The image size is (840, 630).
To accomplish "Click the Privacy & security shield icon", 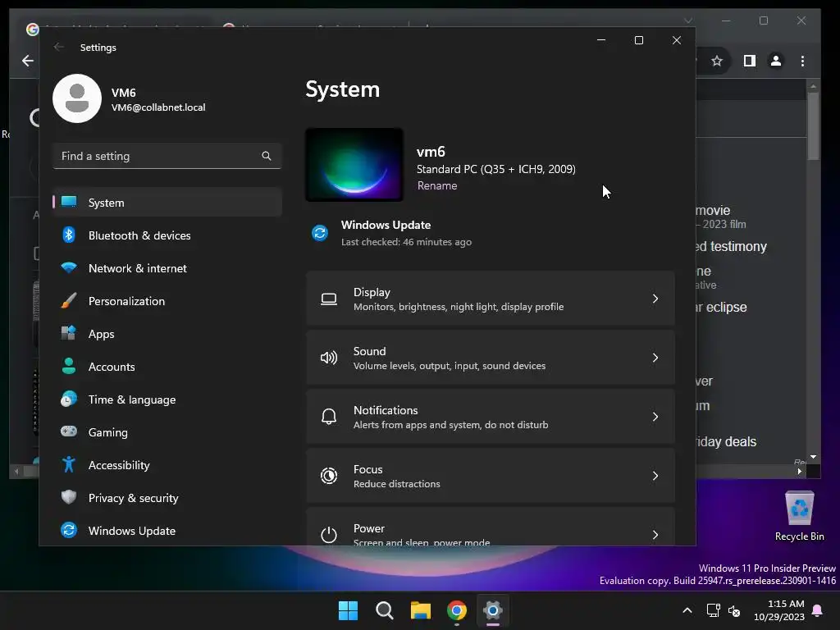I will (x=69, y=497).
